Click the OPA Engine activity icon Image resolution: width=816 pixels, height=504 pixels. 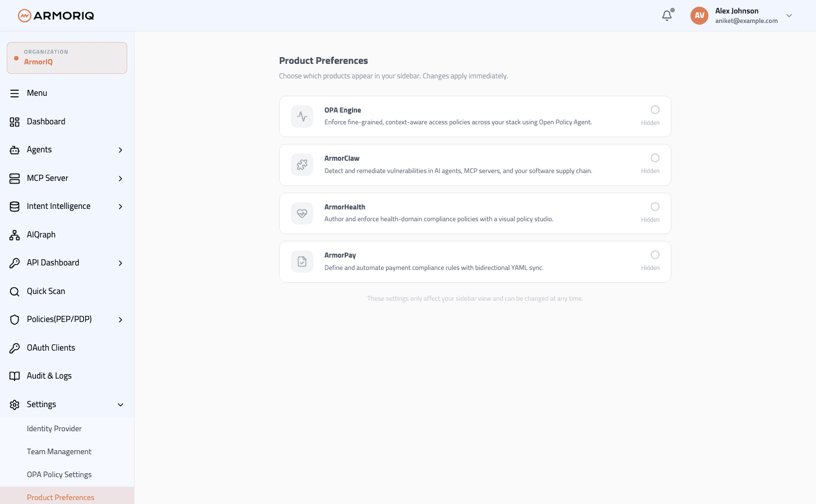pos(302,116)
